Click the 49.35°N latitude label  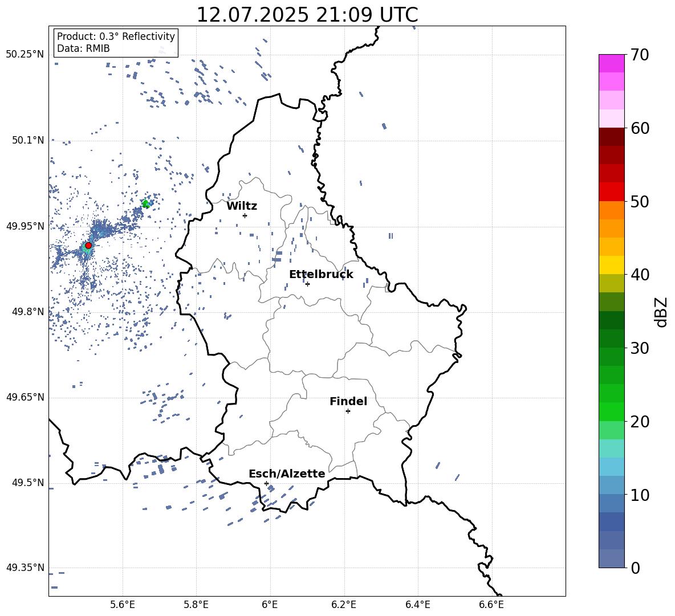pos(25,568)
